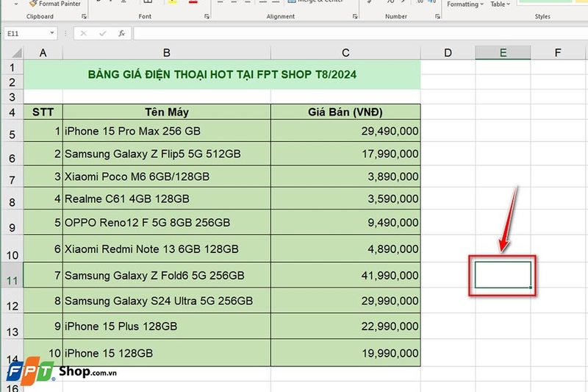This screenshot has height=392, width=588.
Task: Click inside the Name Box showing E11
Action: (26, 33)
